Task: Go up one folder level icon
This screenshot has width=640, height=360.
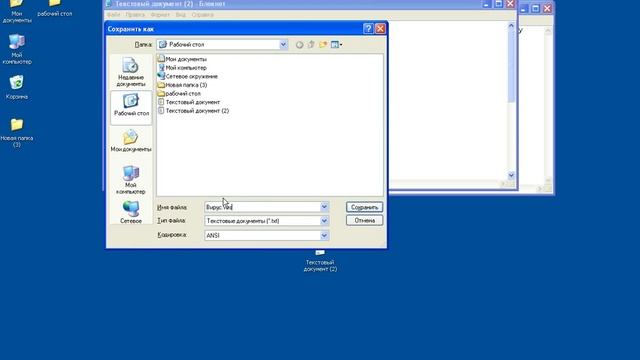Action: point(311,44)
